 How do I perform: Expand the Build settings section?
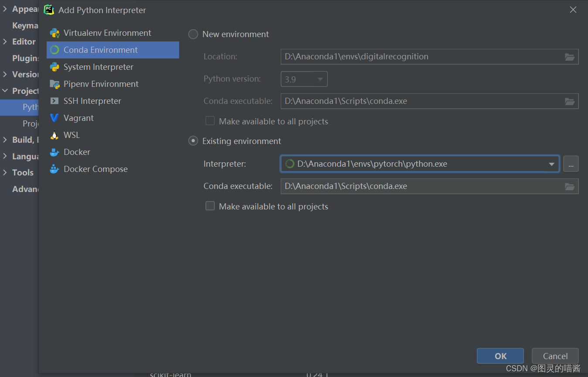pyautogui.click(x=5, y=140)
